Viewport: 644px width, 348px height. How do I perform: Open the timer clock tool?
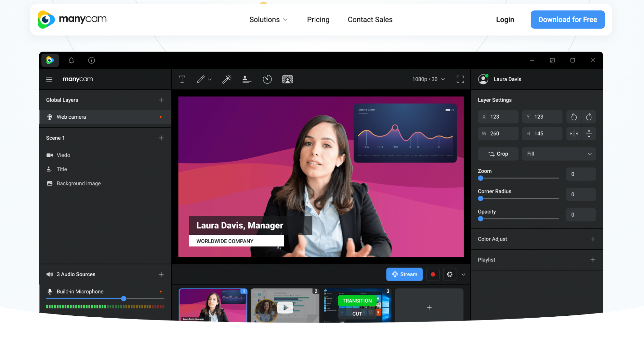[267, 79]
